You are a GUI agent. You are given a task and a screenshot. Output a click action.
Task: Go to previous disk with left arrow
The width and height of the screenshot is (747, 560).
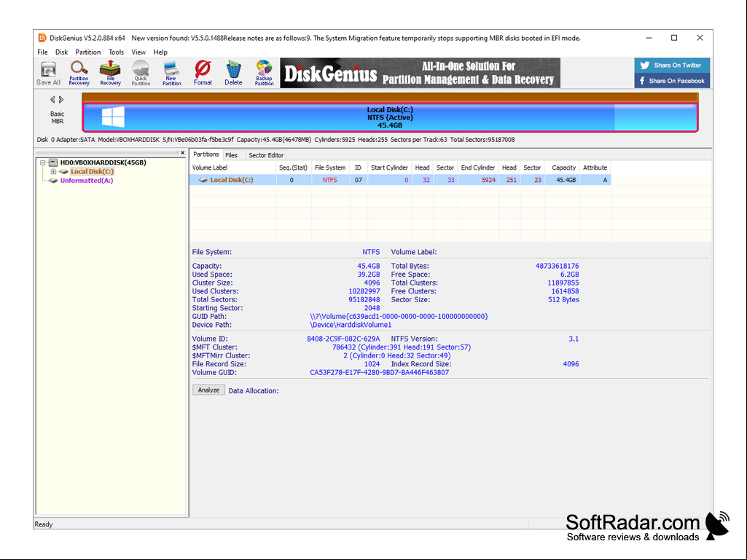[x=52, y=100]
